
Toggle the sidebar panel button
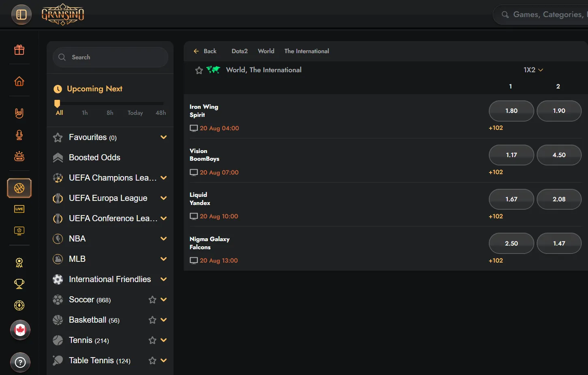coord(21,15)
